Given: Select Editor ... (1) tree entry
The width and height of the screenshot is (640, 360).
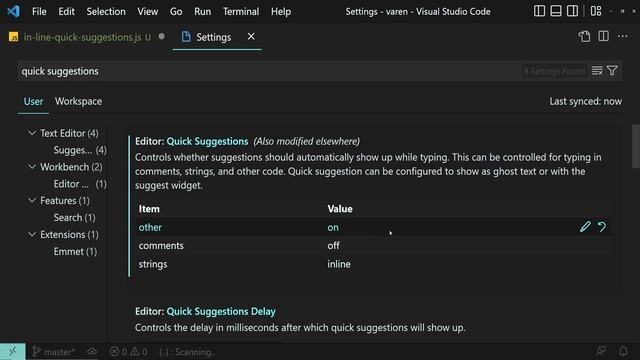Looking at the screenshot, I should tap(80, 184).
